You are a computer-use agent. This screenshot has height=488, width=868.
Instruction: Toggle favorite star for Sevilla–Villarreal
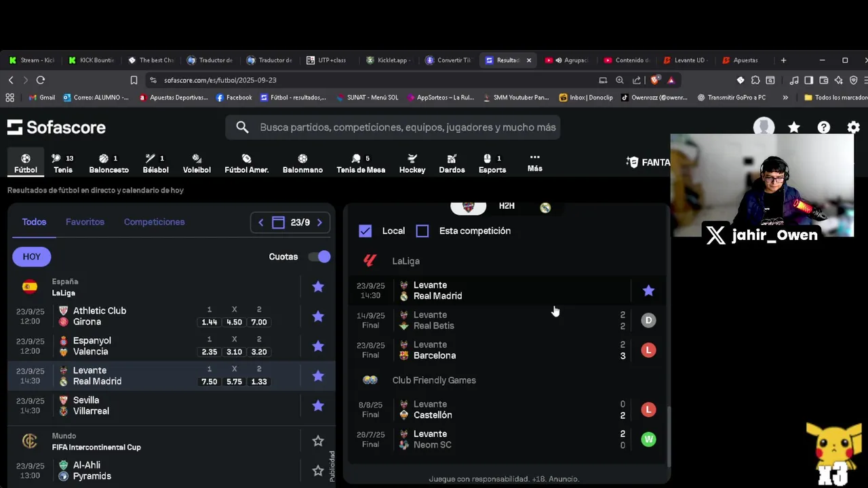pos(318,406)
